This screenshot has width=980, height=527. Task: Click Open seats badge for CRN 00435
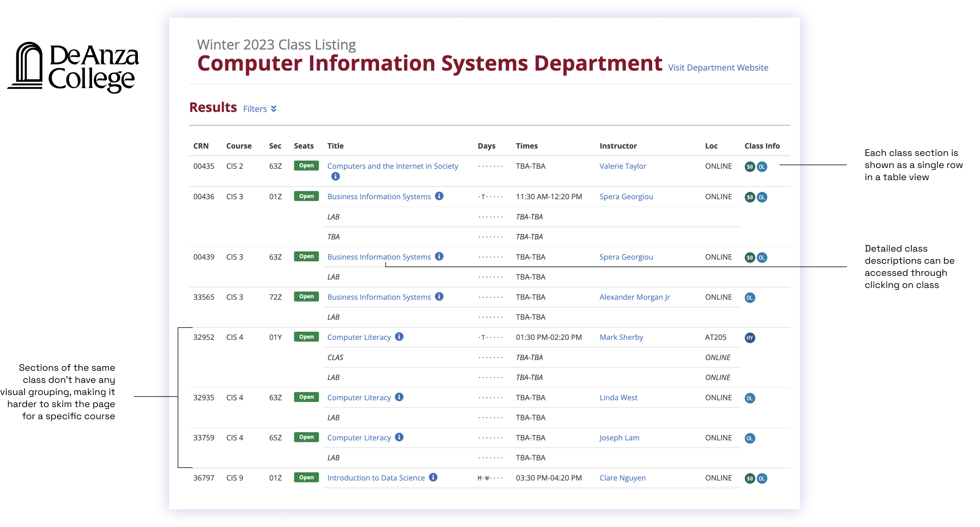point(306,165)
